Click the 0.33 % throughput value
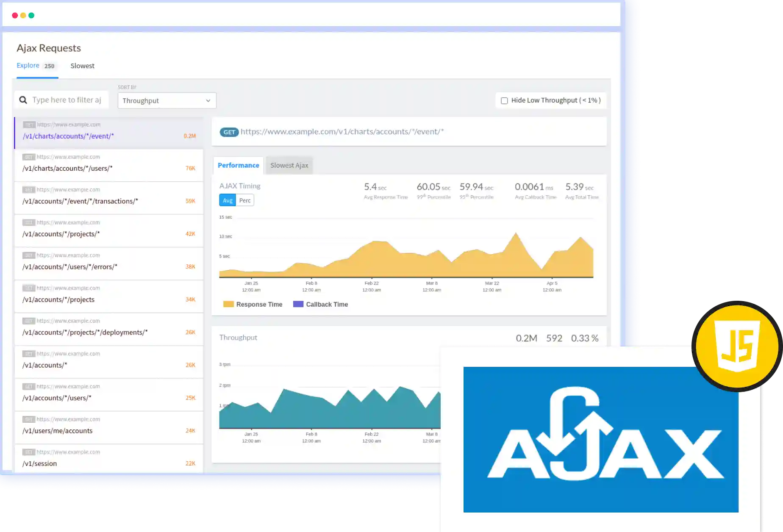The height and width of the screenshot is (532, 783). pyautogui.click(x=585, y=338)
